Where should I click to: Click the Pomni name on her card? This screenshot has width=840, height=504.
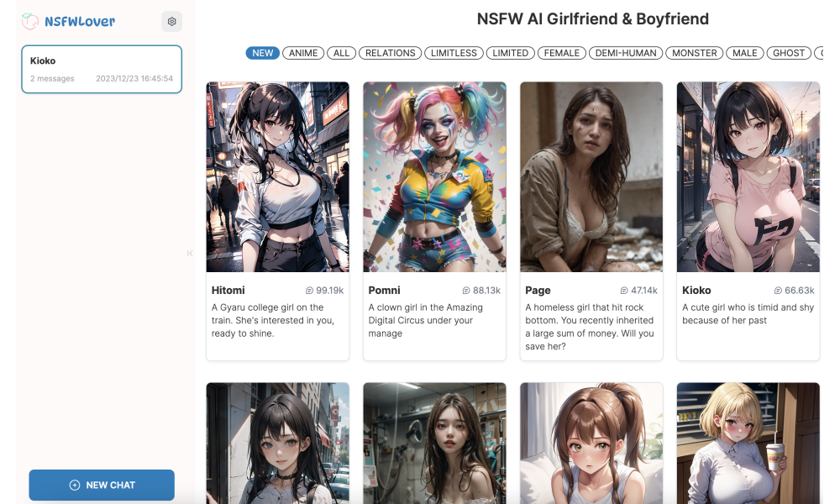coord(384,291)
